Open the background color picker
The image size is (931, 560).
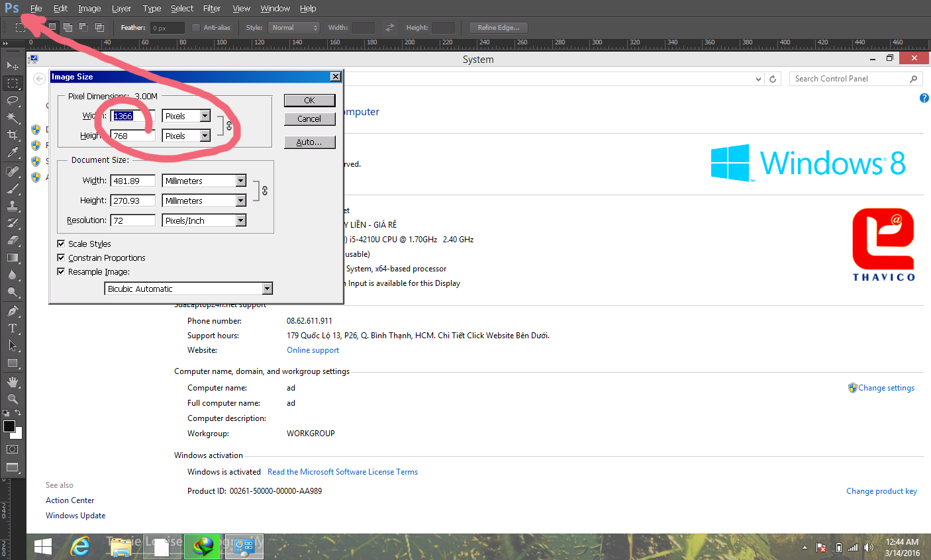(19, 435)
